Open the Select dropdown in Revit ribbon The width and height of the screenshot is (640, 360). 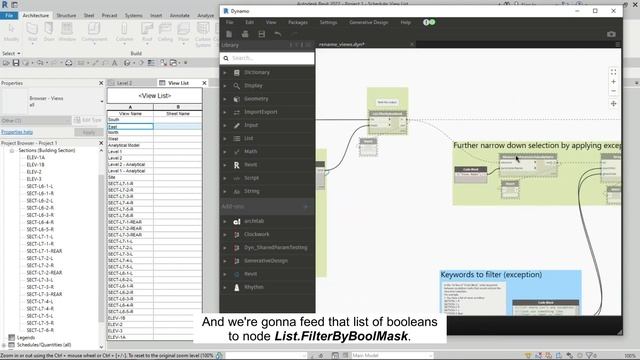click(11, 53)
